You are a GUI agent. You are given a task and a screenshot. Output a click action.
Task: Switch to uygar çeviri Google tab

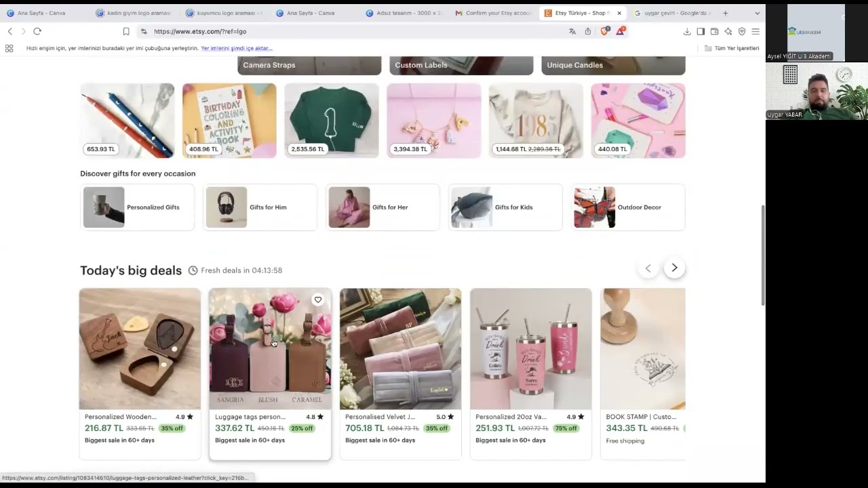[673, 13]
